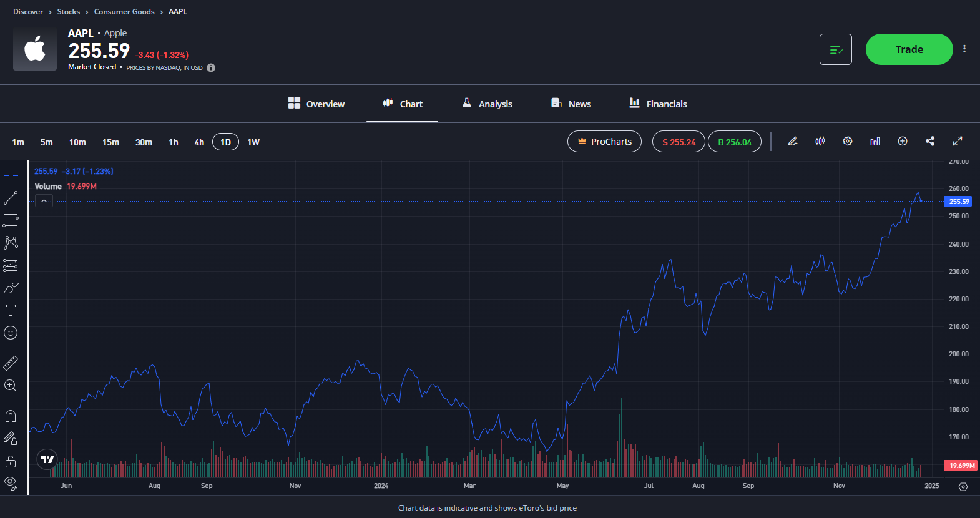Screen dimensions: 980x518
Task: Toggle stay in drawing mode
Action: pyautogui.click(x=11, y=439)
